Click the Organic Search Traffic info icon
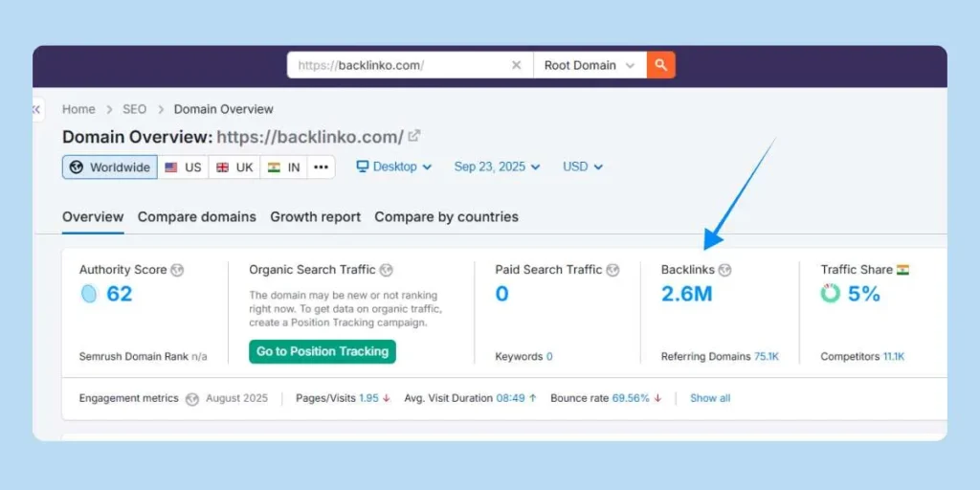Viewport: 980px width, 490px height. tap(386, 271)
